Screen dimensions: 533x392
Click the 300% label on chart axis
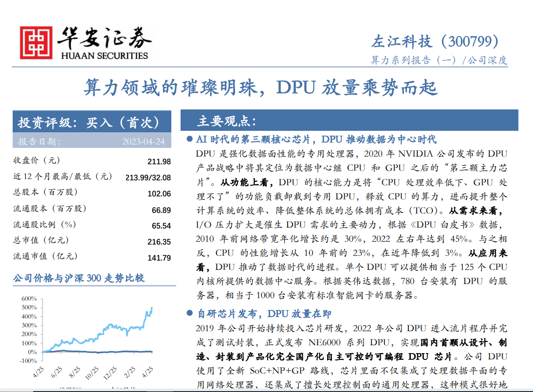click(29, 325)
